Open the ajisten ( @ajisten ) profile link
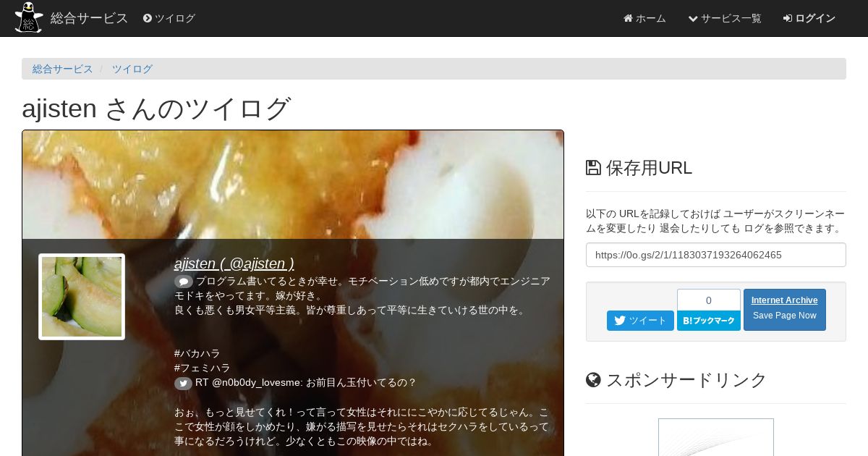Image resolution: width=868 pixels, height=456 pixels. [x=234, y=263]
